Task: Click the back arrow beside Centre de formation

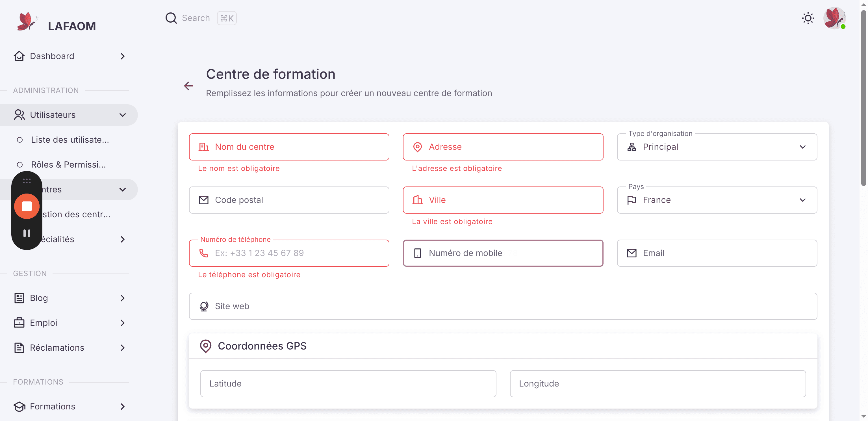Action: coord(188,86)
